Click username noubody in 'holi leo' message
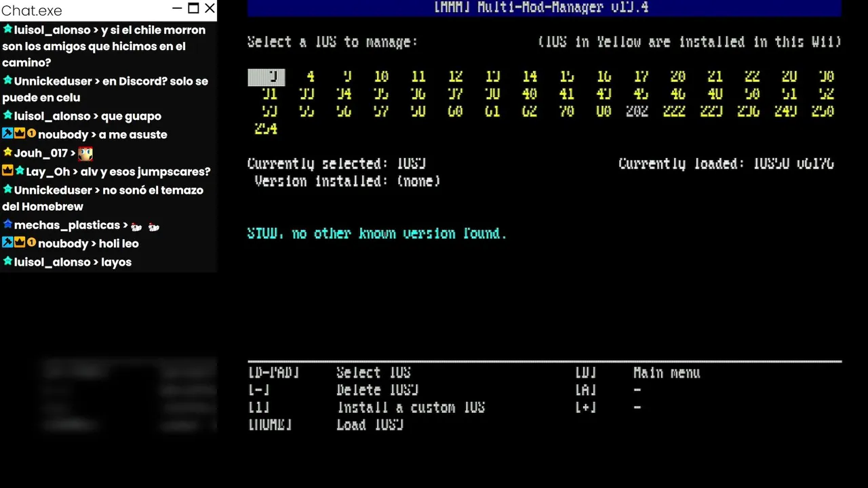 pyautogui.click(x=64, y=243)
